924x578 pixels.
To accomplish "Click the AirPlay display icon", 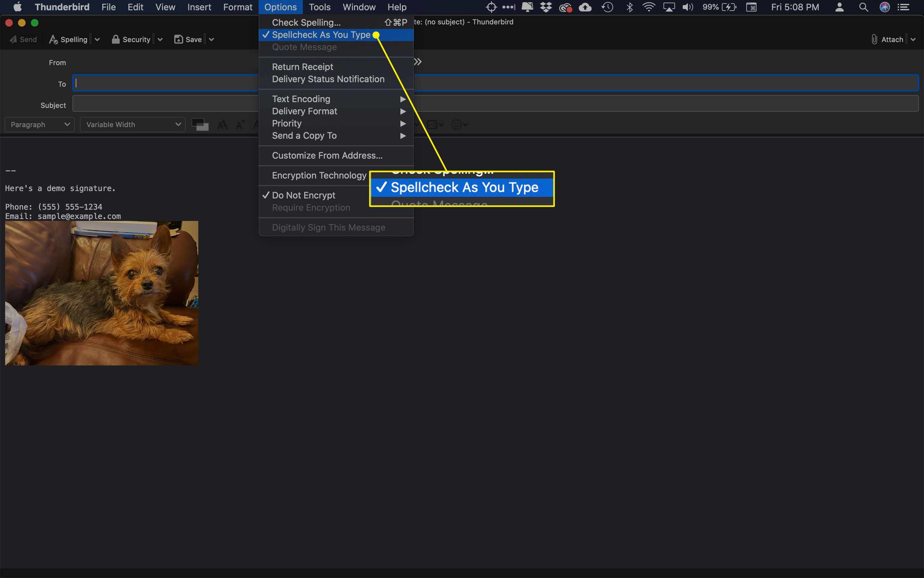I will click(x=669, y=7).
